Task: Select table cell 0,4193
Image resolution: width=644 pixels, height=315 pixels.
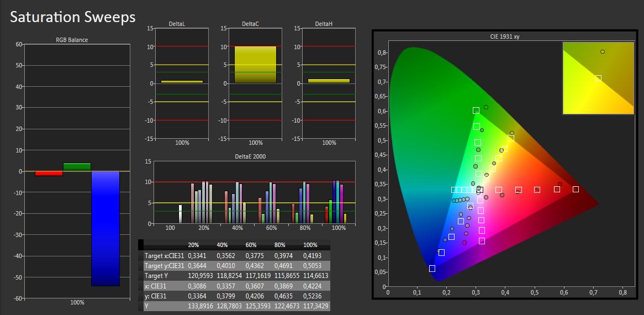Action: [x=312, y=255]
